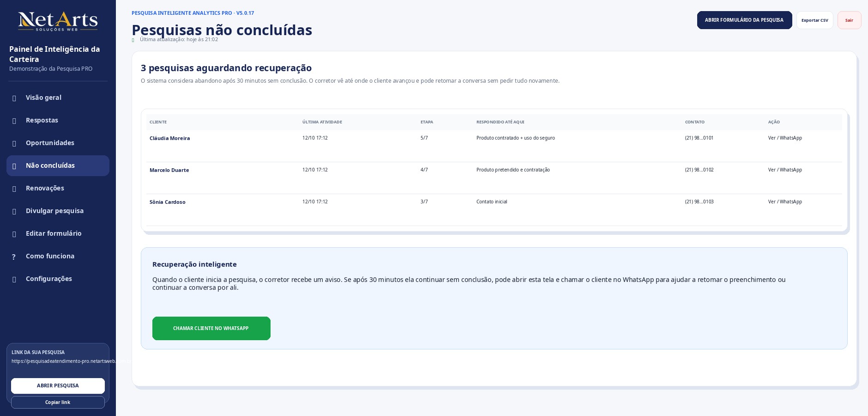Go to the Respostas section
The image size is (868, 416).
point(58,120)
